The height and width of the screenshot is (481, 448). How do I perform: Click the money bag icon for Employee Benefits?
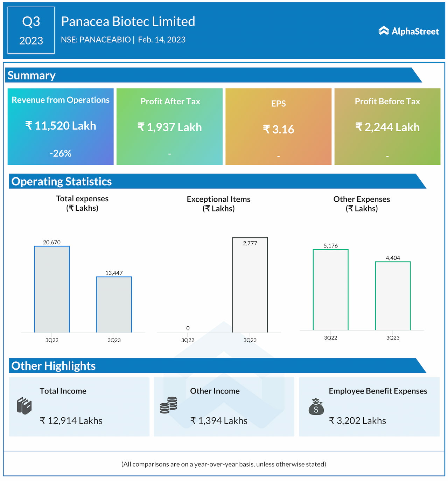pos(316,406)
